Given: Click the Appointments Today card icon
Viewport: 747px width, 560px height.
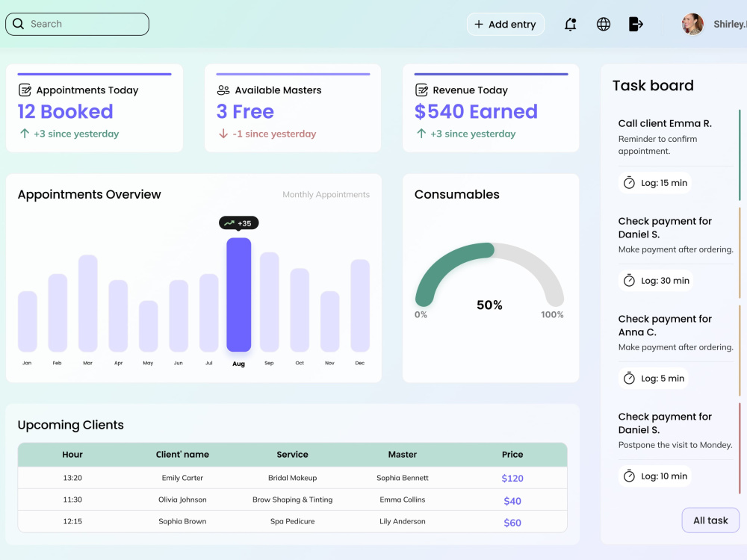Looking at the screenshot, I should tap(25, 90).
